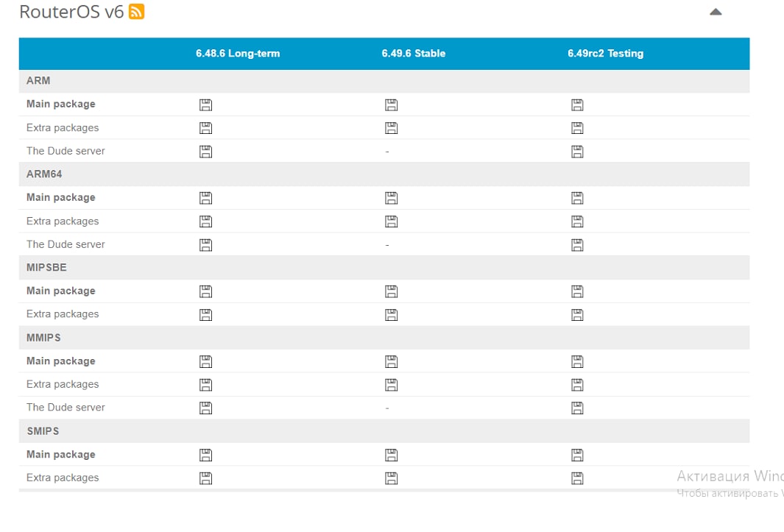Select the ARM section heading
The image size is (784, 532).
tap(38, 80)
